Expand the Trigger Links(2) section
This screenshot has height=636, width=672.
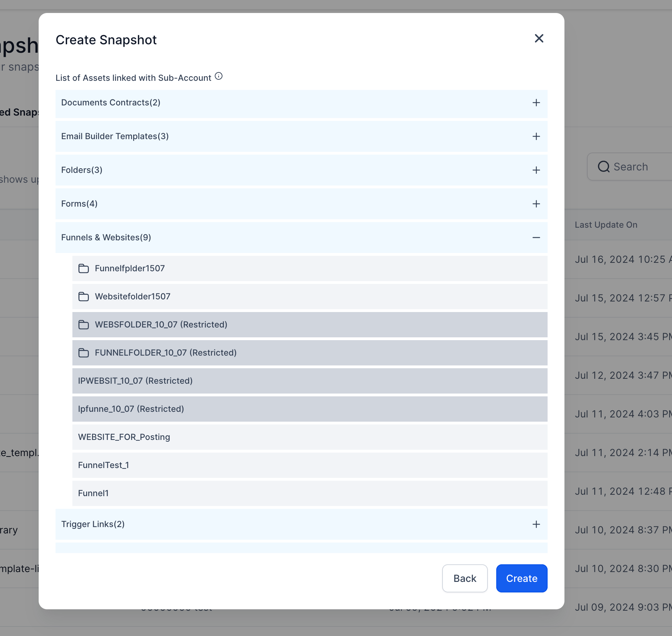(x=536, y=524)
